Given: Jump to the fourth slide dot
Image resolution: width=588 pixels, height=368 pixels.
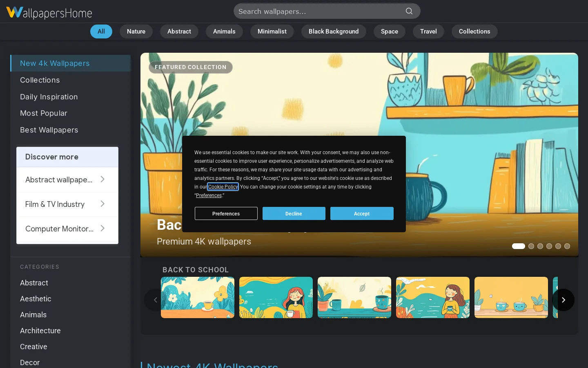Looking at the screenshot, I should click(549, 246).
